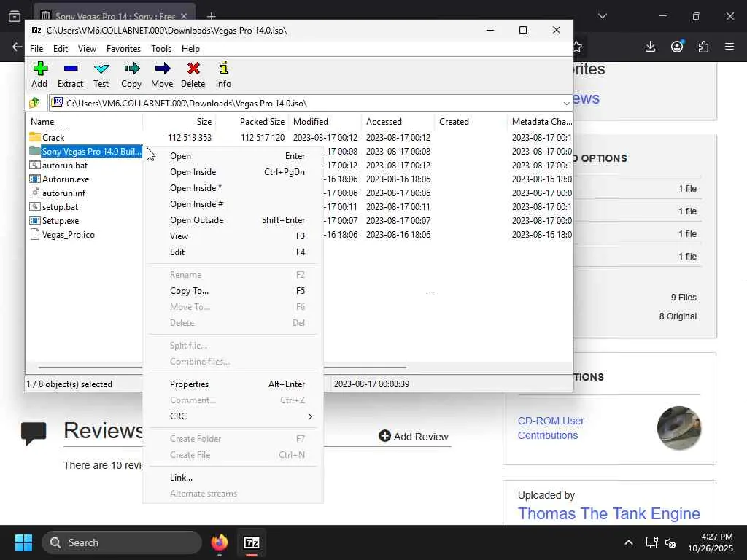747x560 pixels.
Task: Choose Open in context menu
Action: click(x=233, y=156)
